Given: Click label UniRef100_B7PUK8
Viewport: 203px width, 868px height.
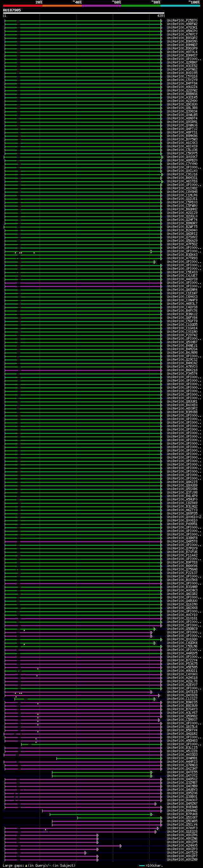Looking at the screenshot, I should tap(182, 814).
